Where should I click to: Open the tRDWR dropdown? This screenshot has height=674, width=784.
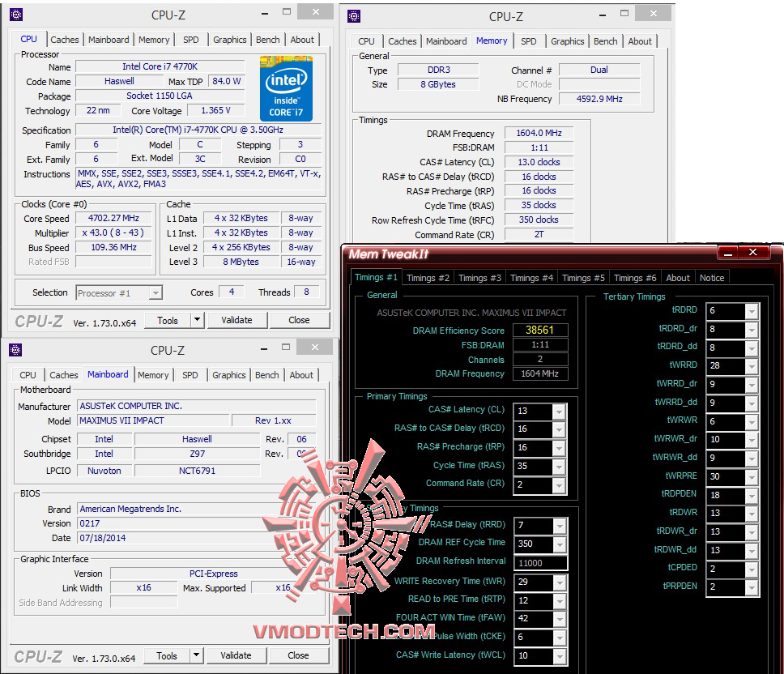click(x=752, y=514)
